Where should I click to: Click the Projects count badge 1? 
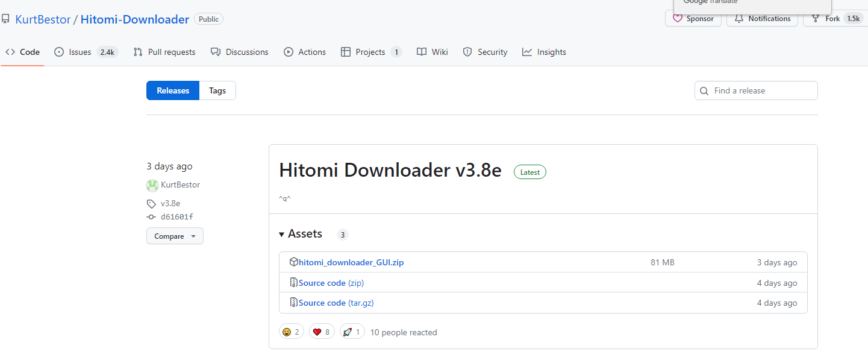coord(396,52)
